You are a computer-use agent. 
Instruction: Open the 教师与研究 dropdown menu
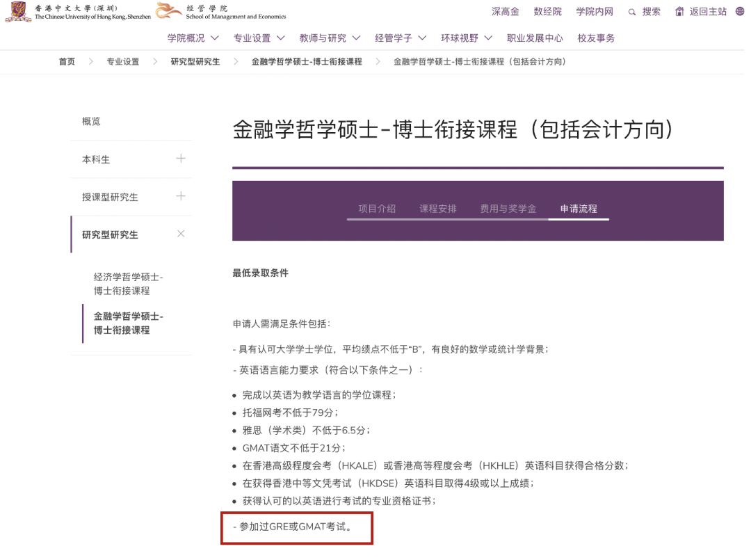(324, 38)
